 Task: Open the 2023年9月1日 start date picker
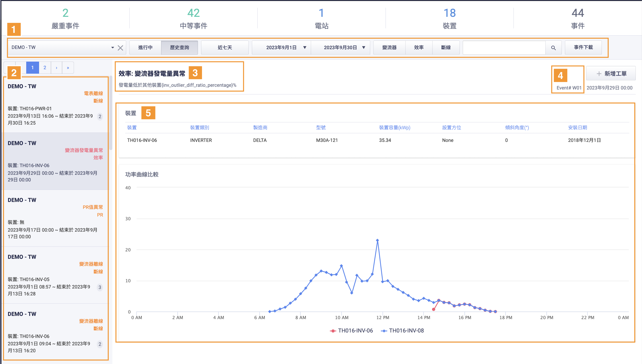coord(282,48)
